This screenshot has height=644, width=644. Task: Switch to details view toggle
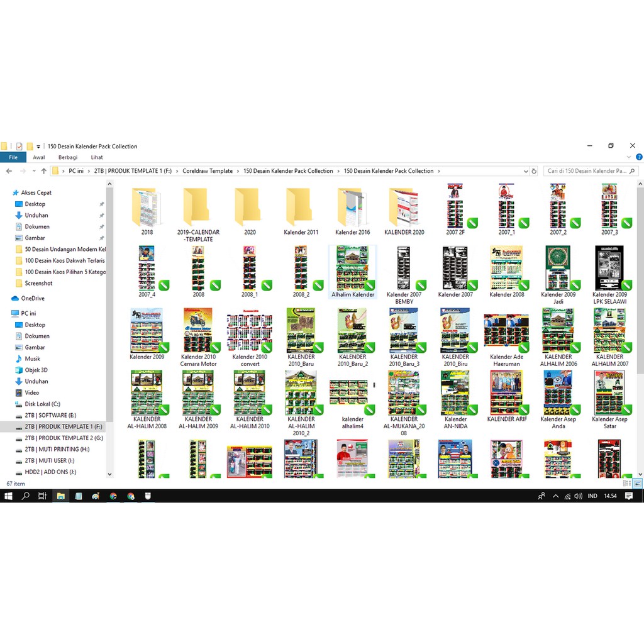(x=626, y=483)
